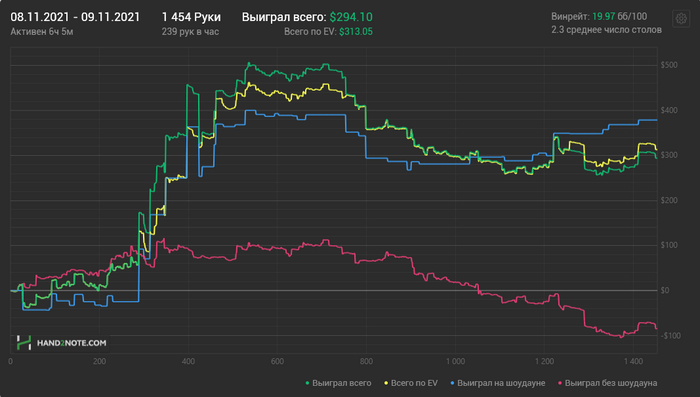Click the '200' x-axis label

pos(100,361)
